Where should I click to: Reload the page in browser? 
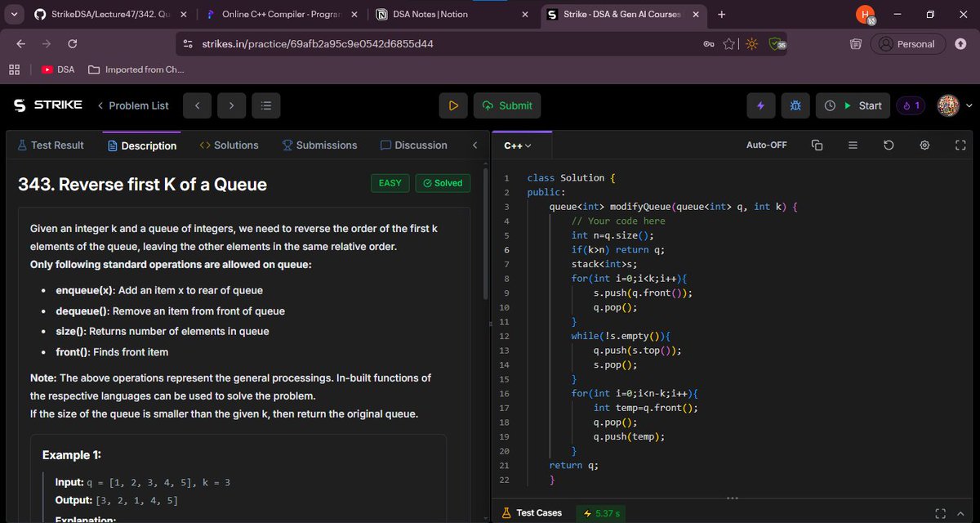click(72, 44)
